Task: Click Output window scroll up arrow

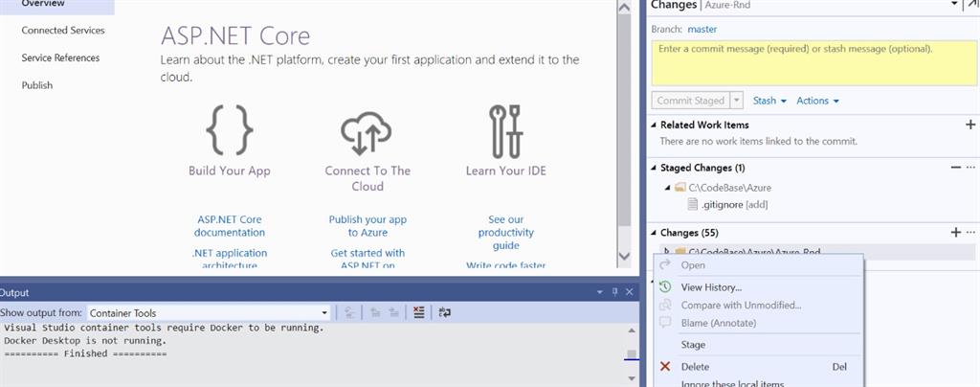Action: 632,330
